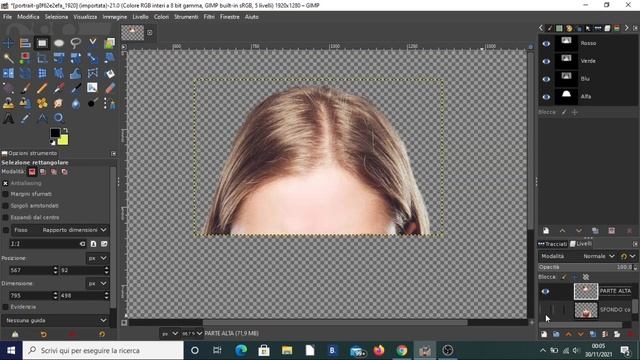The width and height of the screenshot is (640, 360).
Task: Open the status bar unit dropdown
Action: pyautogui.click(x=170, y=333)
